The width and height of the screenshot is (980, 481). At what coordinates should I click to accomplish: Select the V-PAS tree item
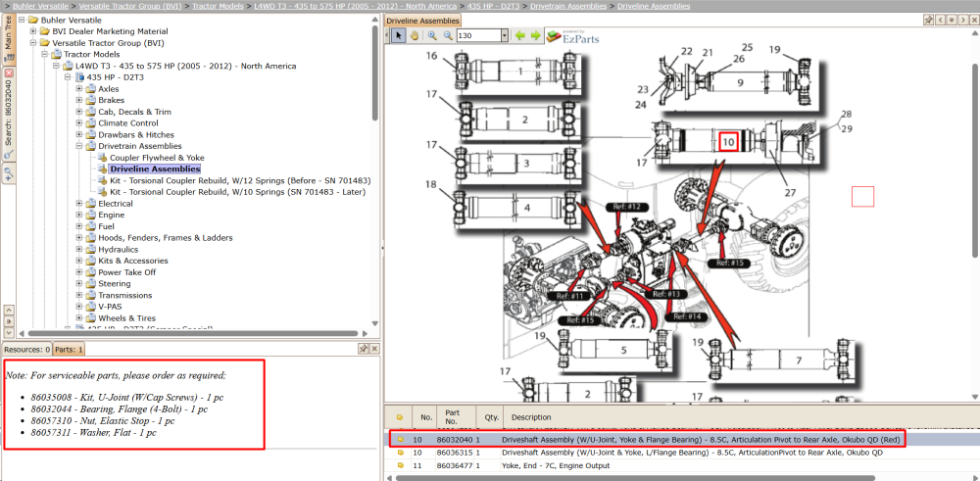111,307
